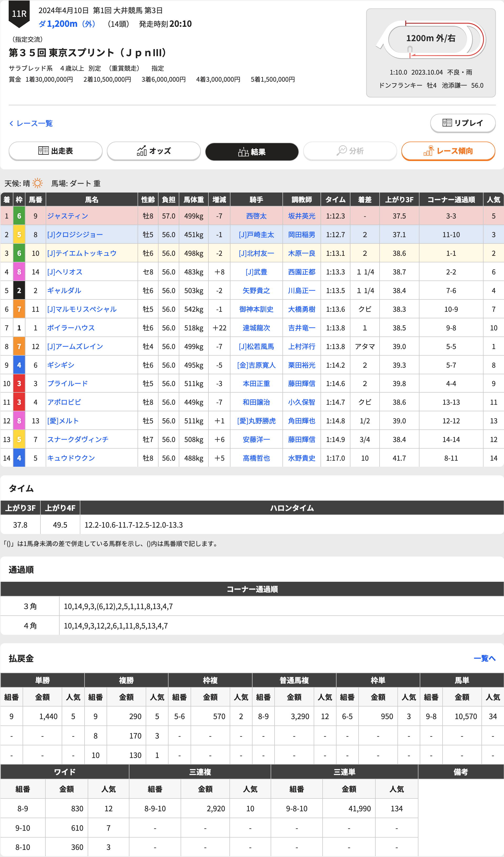Open jockey [金]吉原寛人 profile
This screenshot has height=857, width=504.
256,365
